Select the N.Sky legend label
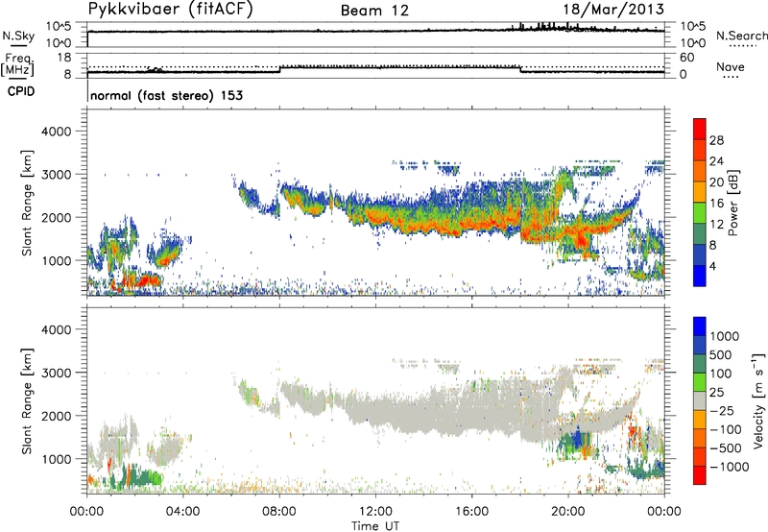Screen dimensions: 768x532 click(18, 36)
